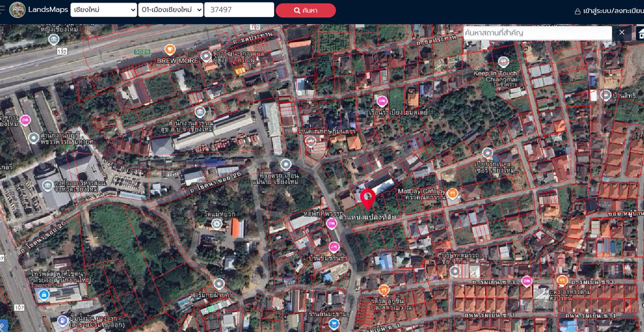The width and height of the screenshot is (644, 332).
Task: Click the red land parcel location pin
Action: pyautogui.click(x=368, y=199)
